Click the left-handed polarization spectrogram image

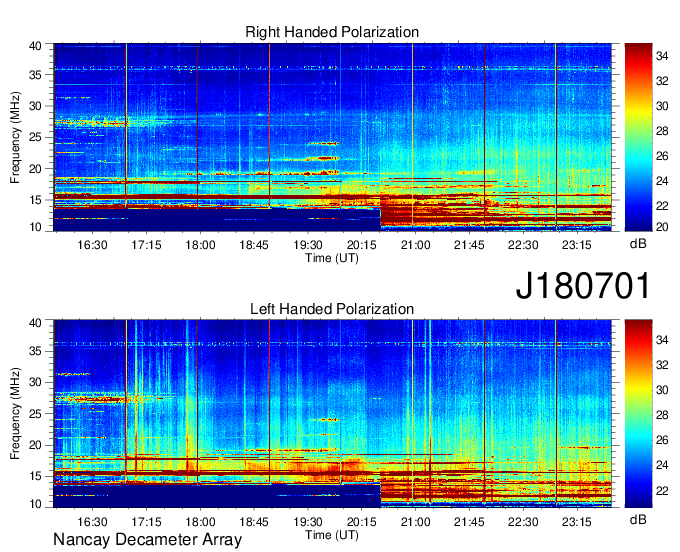(332, 414)
